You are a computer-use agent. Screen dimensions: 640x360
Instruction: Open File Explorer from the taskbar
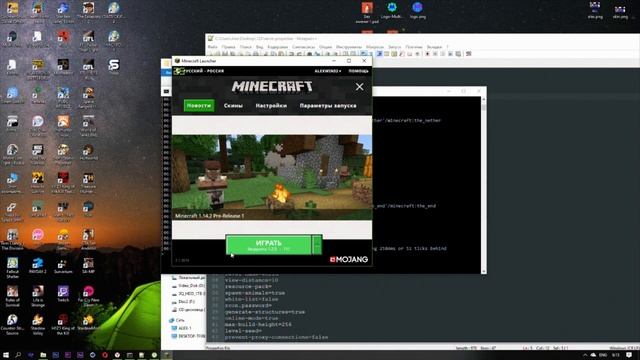pyautogui.click(x=43, y=355)
